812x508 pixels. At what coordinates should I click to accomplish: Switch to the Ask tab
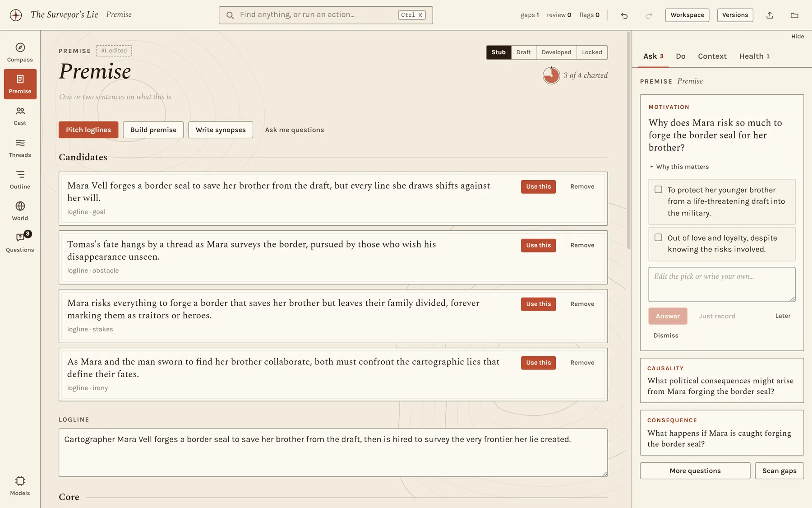pos(653,56)
